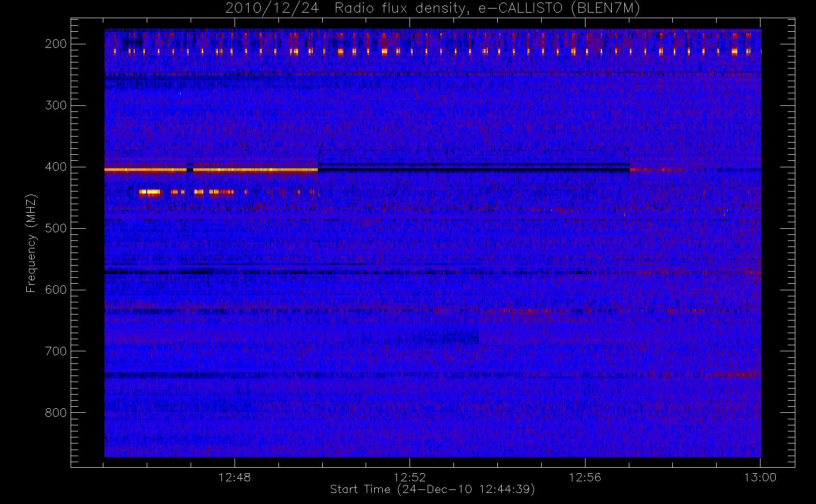The height and width of the screenshot is (504, 816).
Task: Click the "Start Time (24-Dec-10 12:44:39)" label
Action: point(432,489)
